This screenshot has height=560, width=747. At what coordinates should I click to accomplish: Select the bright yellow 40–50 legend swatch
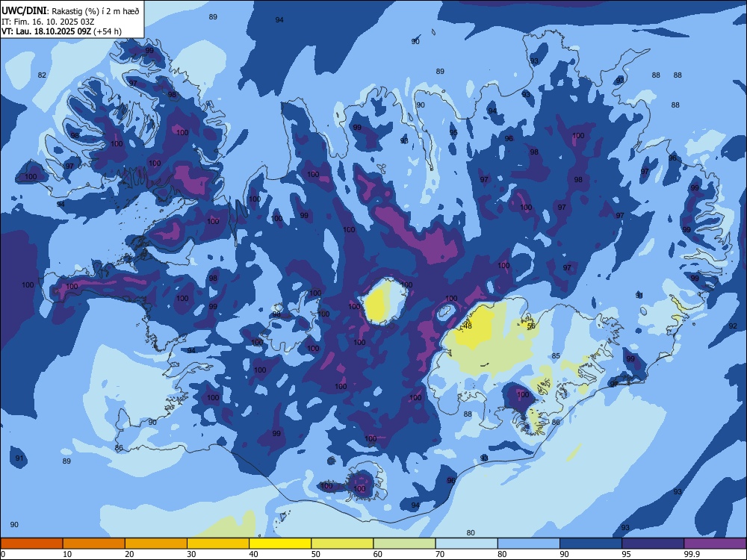click(x=280, y=544)
